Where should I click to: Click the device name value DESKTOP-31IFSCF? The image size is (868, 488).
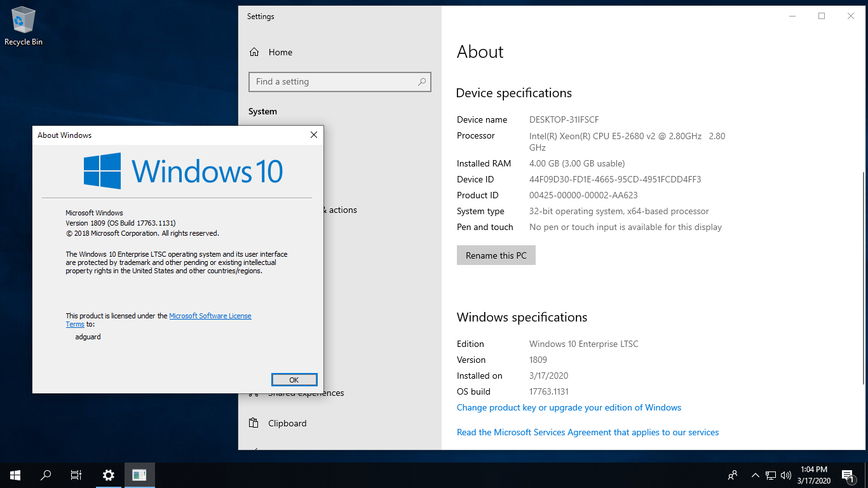[564, 119]
